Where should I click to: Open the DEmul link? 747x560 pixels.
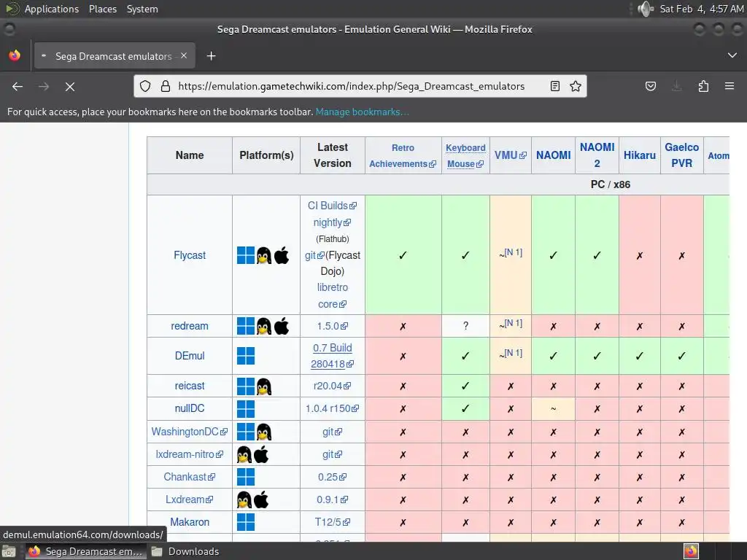[x=190, y=356]
